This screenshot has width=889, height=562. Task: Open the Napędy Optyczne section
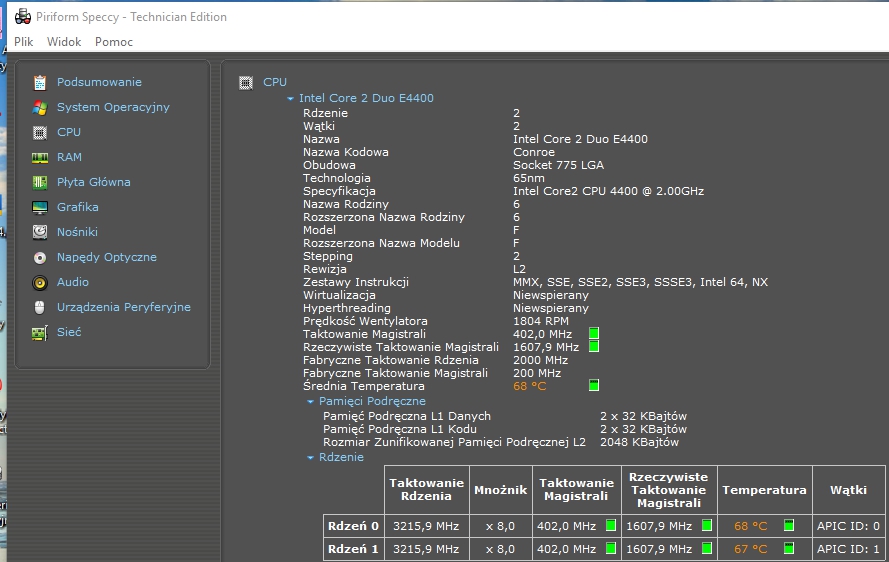click(x=107, y=257)
